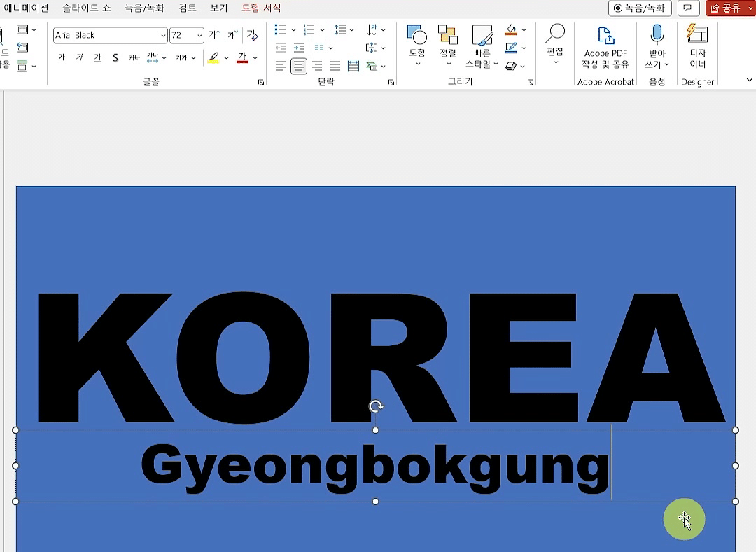Open the text highlight color dropdown arrow
The height and width of the screenshot is (552, 756).
click(226, 58)
